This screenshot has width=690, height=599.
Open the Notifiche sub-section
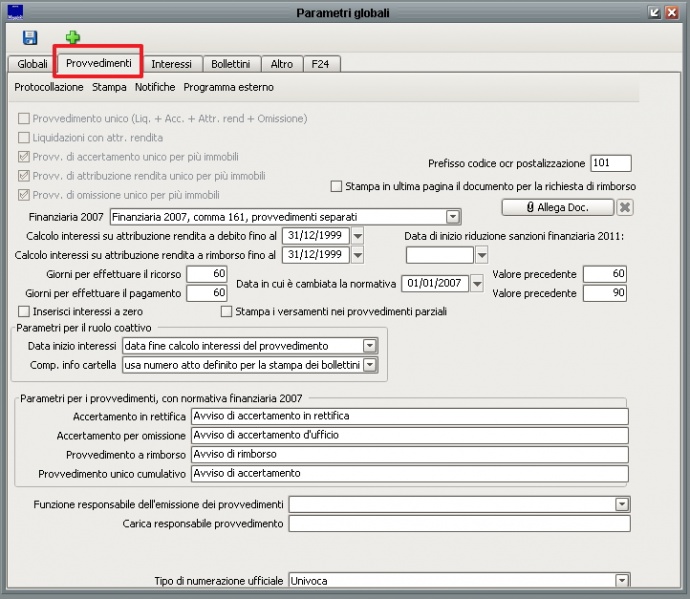155,87
